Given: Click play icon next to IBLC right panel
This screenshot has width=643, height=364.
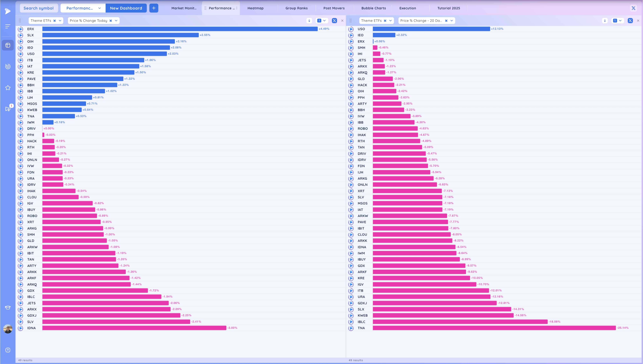Looking at the screenshot, I should click(x=351, y=322).
